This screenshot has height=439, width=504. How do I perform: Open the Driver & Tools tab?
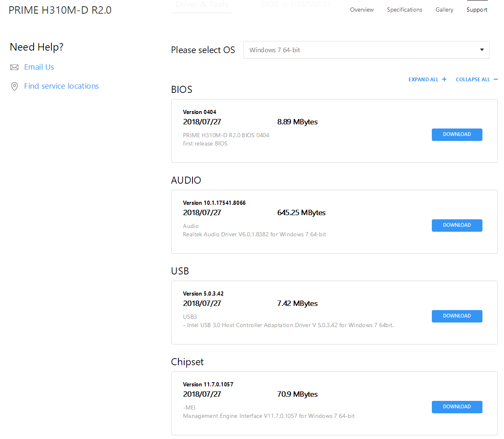click(202, 5)
